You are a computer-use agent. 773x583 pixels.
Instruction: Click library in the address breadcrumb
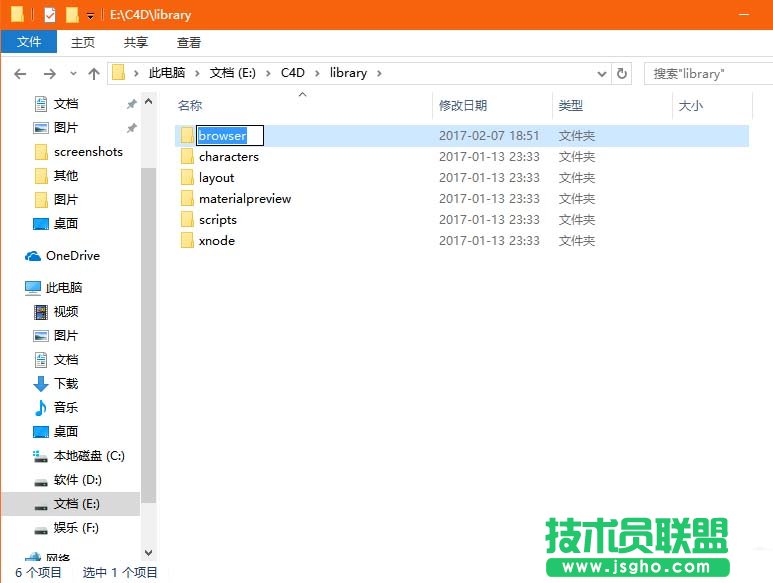[349, 73]
